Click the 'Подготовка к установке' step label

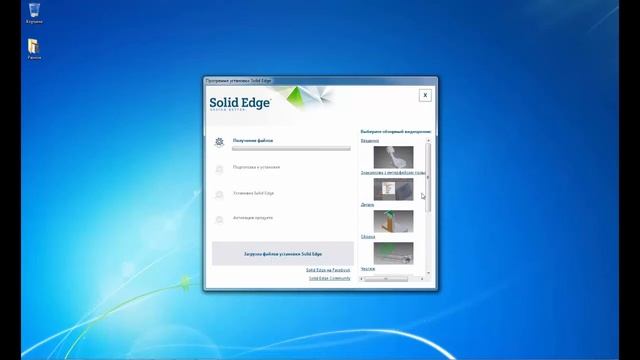(x=256, y=167)
